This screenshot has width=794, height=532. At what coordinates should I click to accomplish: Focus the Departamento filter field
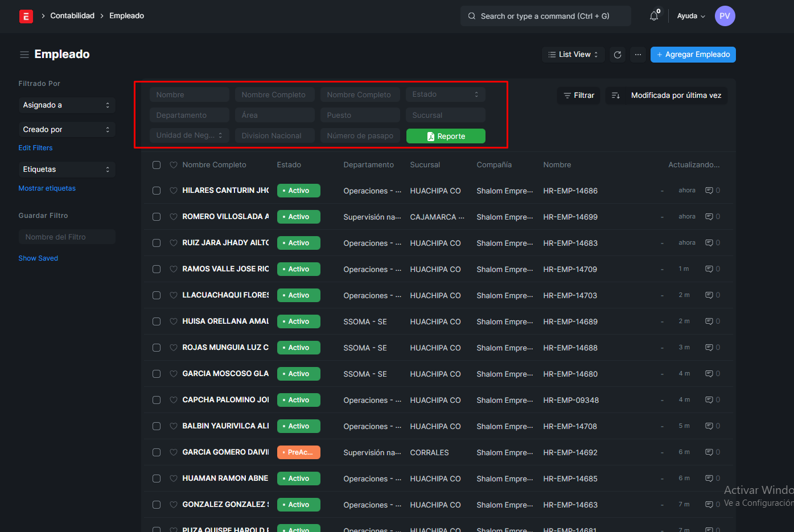click(189, 115)
